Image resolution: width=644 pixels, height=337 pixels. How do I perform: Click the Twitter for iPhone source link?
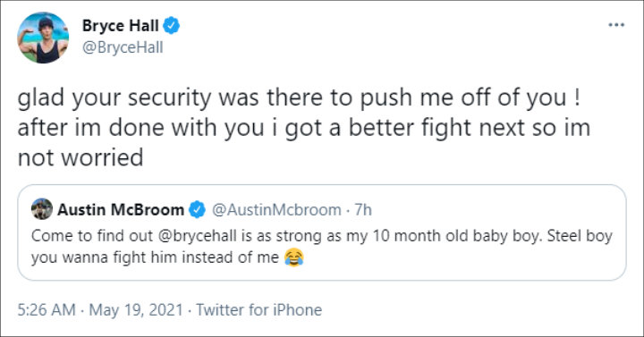point(258,309)
